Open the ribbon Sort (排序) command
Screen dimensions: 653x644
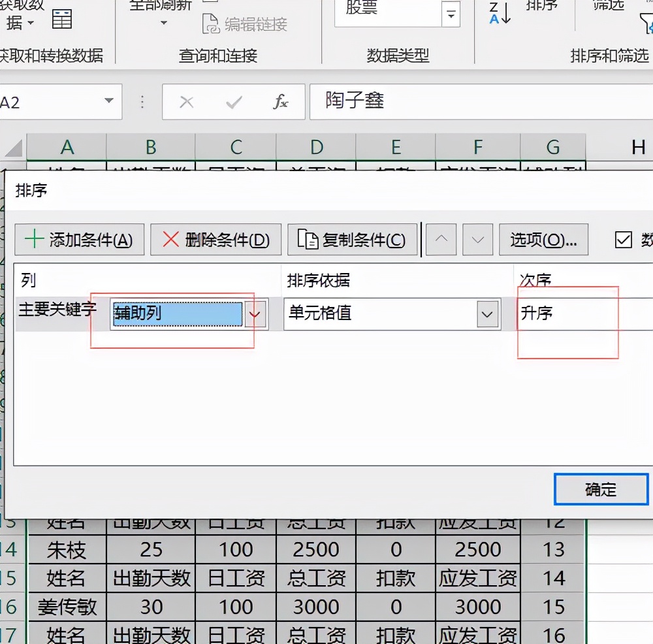pyautogui.click(x=541, y=6)
